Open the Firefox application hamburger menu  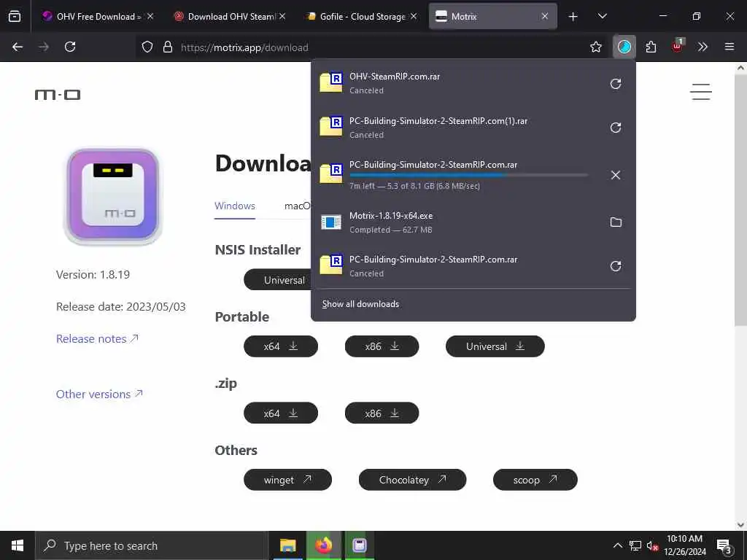click(x=729, y=47)
